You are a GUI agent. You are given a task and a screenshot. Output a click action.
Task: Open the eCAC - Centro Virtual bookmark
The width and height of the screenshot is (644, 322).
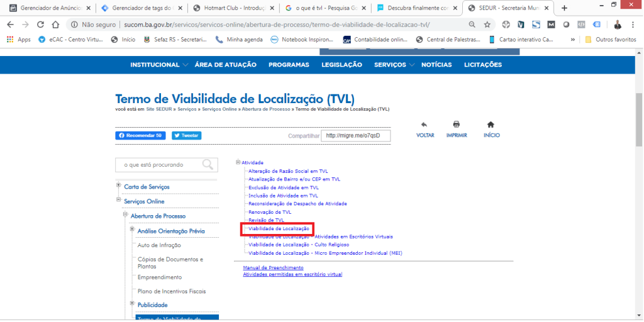point(70,40)
